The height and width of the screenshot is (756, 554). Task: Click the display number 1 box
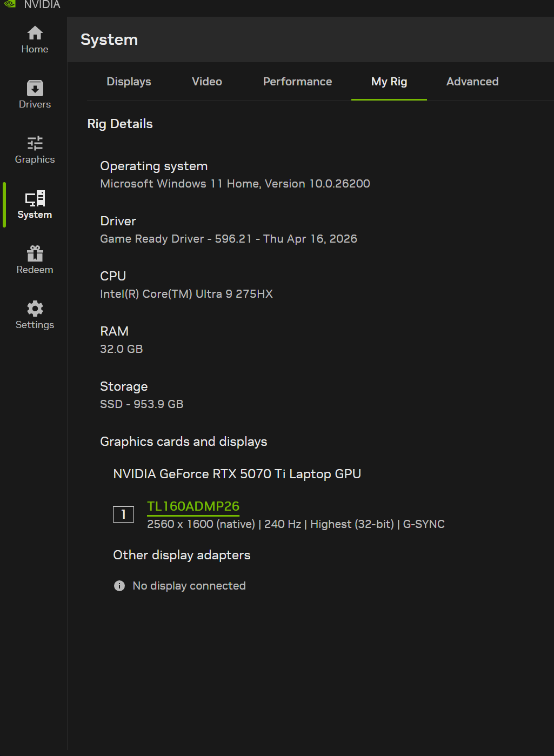[x=123, y=514]
